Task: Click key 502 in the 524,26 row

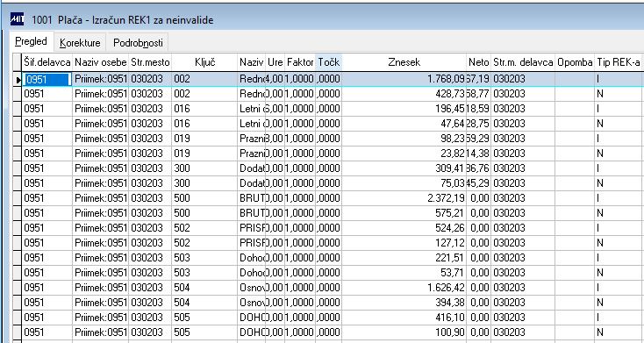Action: click(205, 228)
